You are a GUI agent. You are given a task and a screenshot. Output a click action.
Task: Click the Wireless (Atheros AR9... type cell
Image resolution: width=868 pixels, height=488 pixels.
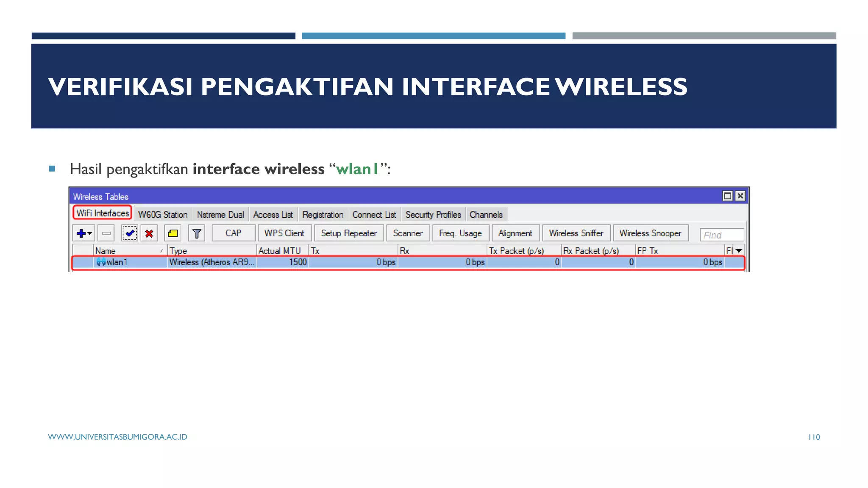(x=212, y=262)
